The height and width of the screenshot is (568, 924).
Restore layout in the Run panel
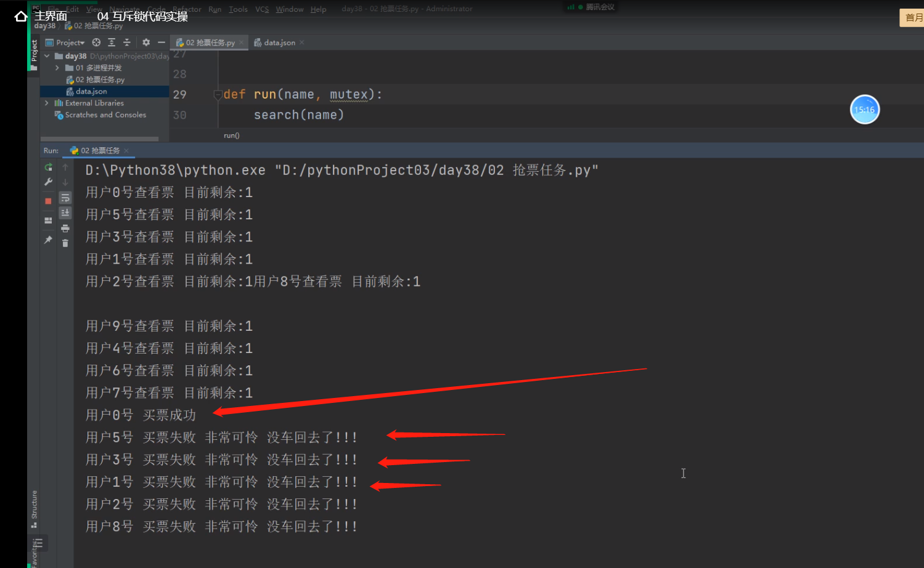pos(48,220)
